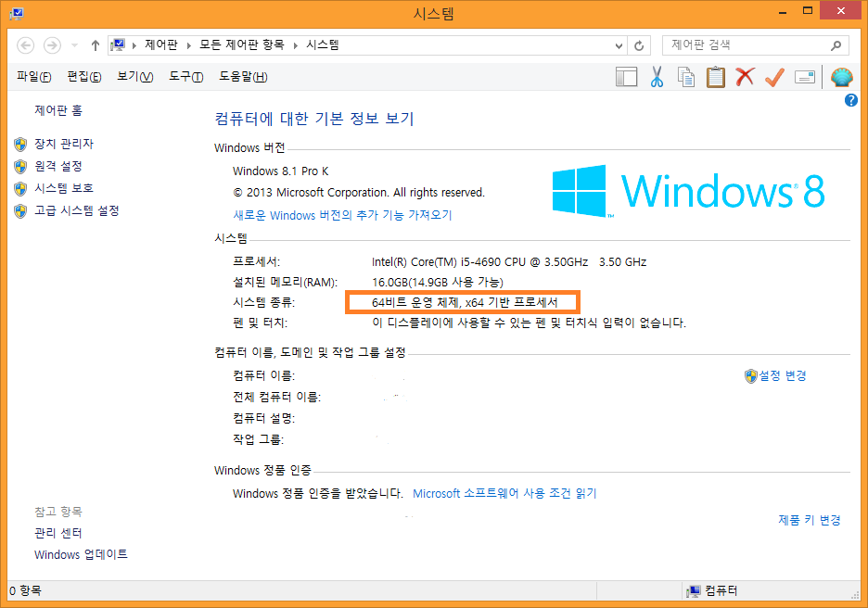The height and width of the screenshot is (608, 868).
Task: Click the Forward navigation arrow
Action: [x=52, y=45]
